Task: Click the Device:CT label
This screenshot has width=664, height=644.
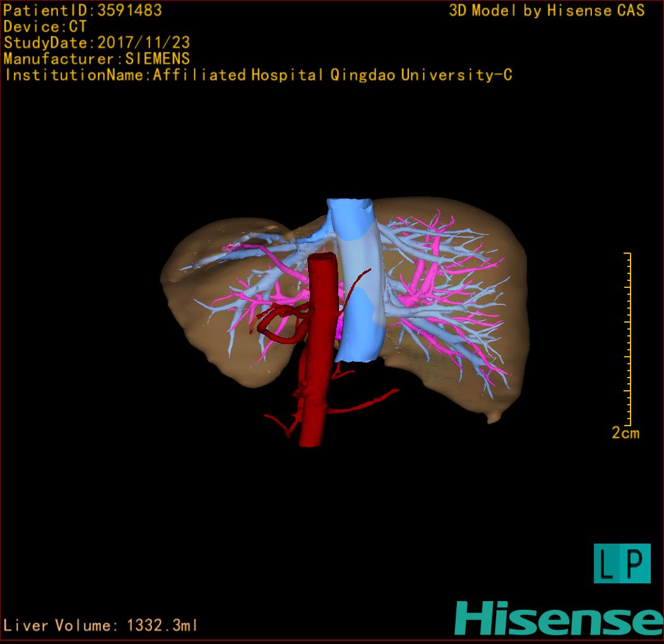Action: coord(45,27)
